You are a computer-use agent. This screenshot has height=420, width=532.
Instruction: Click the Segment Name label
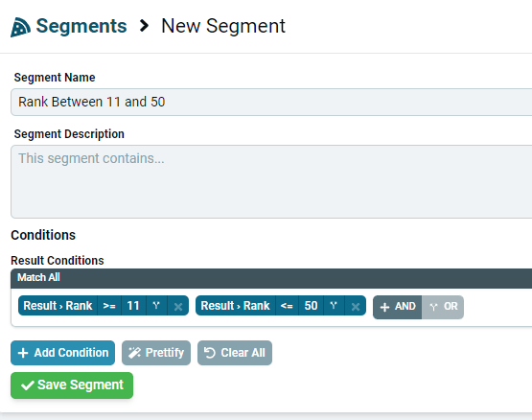click(x=55, y=78)
